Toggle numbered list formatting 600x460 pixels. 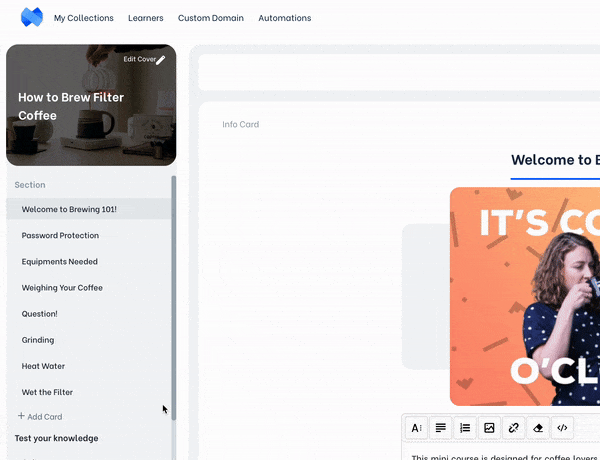pyautogui.click(x=465, y=428)
